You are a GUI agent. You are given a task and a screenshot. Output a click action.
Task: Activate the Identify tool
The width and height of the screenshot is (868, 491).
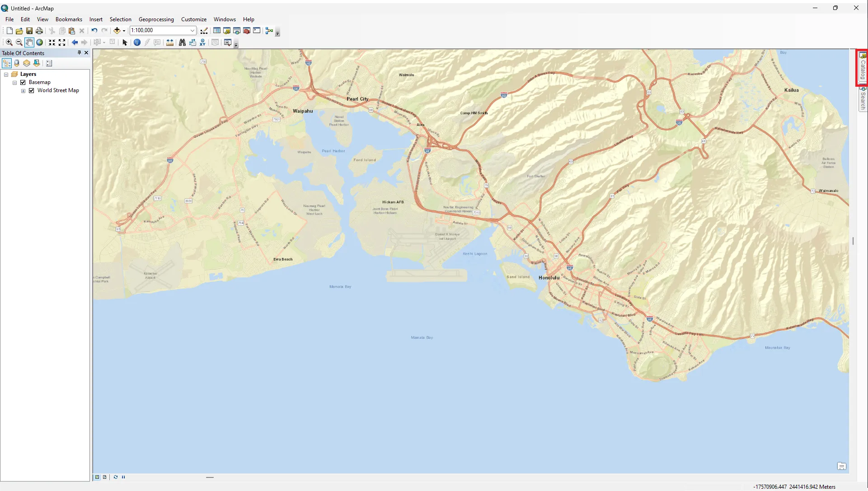pos(137,42)
